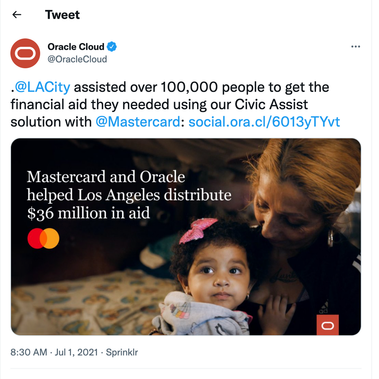
Task: Click the Mastercard circles logo in image
Action: click(43, 238)
